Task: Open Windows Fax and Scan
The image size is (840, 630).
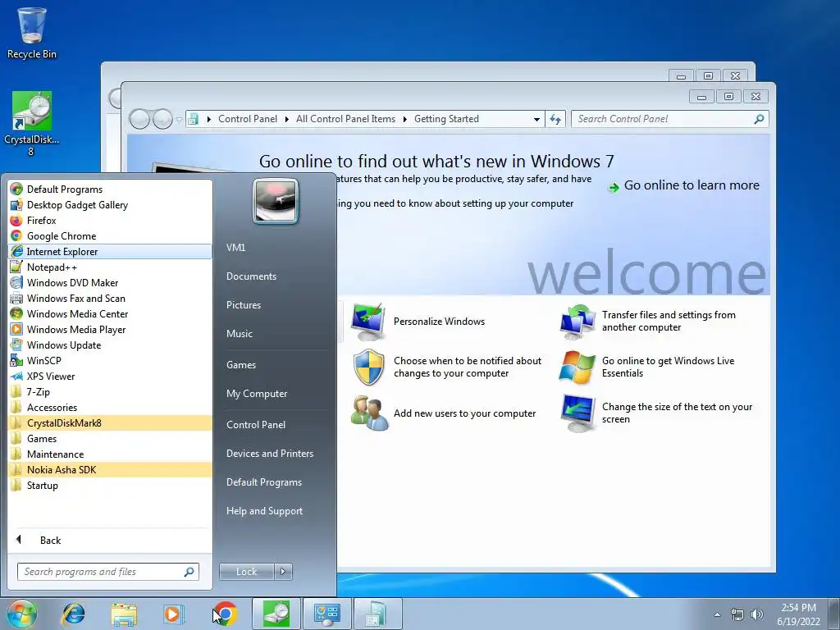Action: 110,298
